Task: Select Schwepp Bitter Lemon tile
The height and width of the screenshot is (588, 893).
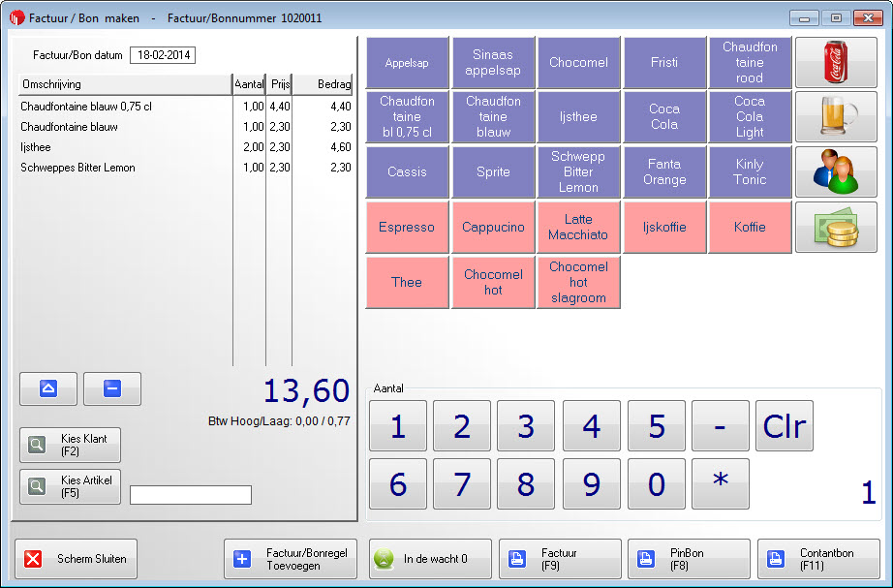Action: coord(578,171)
